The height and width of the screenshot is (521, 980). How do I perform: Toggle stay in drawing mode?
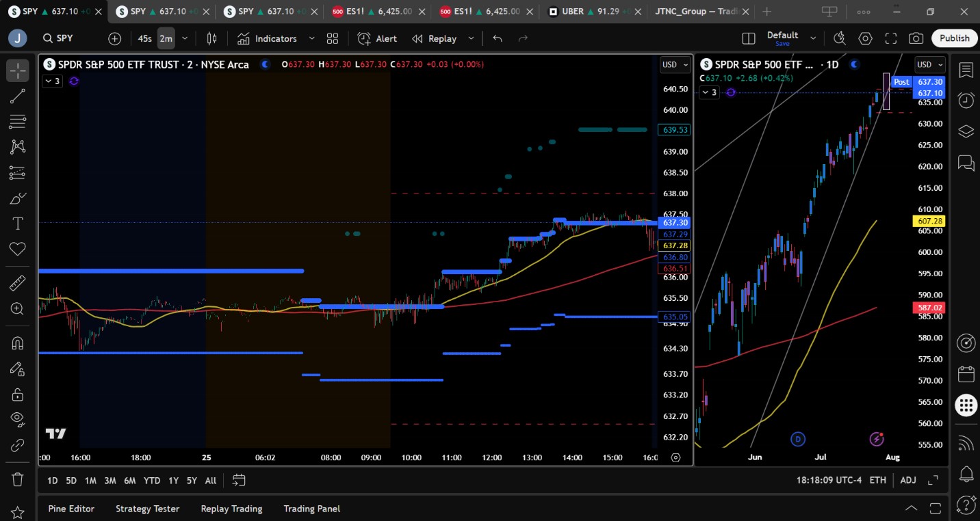(18, 368)
